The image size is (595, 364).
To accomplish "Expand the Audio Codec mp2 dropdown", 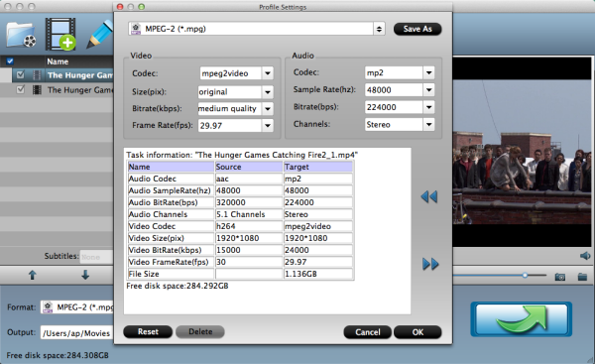I will pos(428,72).
